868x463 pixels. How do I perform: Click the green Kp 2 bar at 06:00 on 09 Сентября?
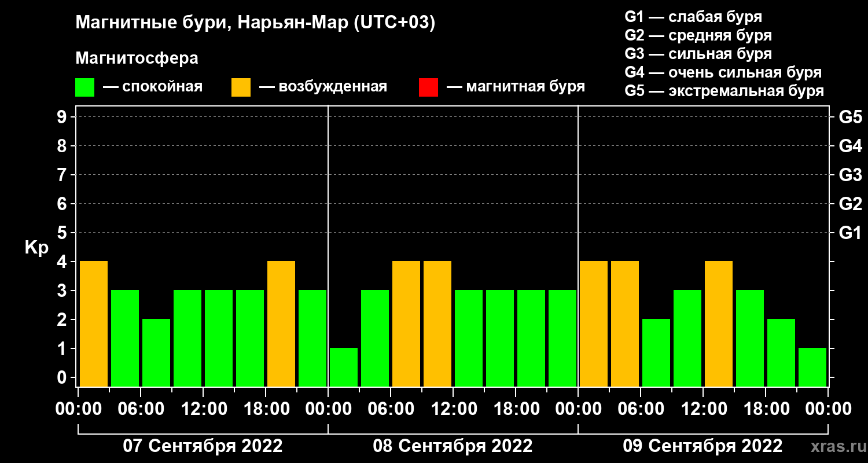(x=656, y=352)
